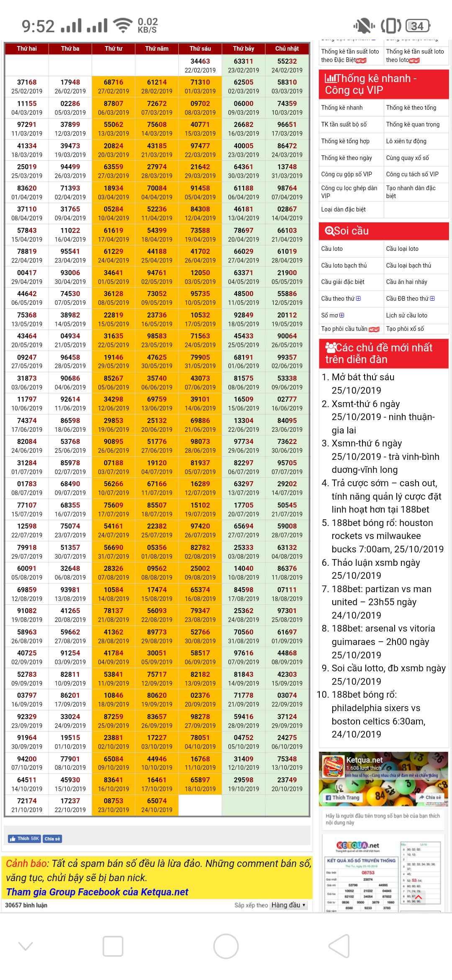Viewport: 452px width, 980px height.
Task: Expand the plus icon beside 'Cầu ĐB theo thứ'
Action: tap(432, 299)
